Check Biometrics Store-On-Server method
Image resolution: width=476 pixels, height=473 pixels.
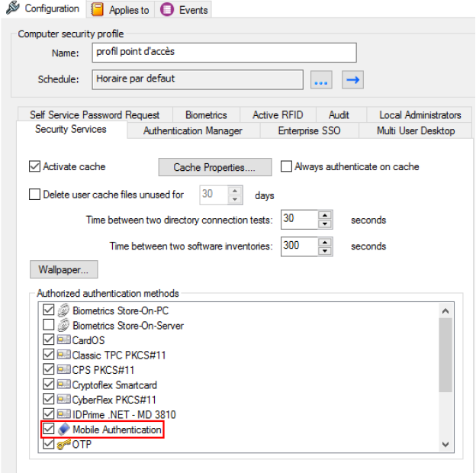tap(49, 325)
